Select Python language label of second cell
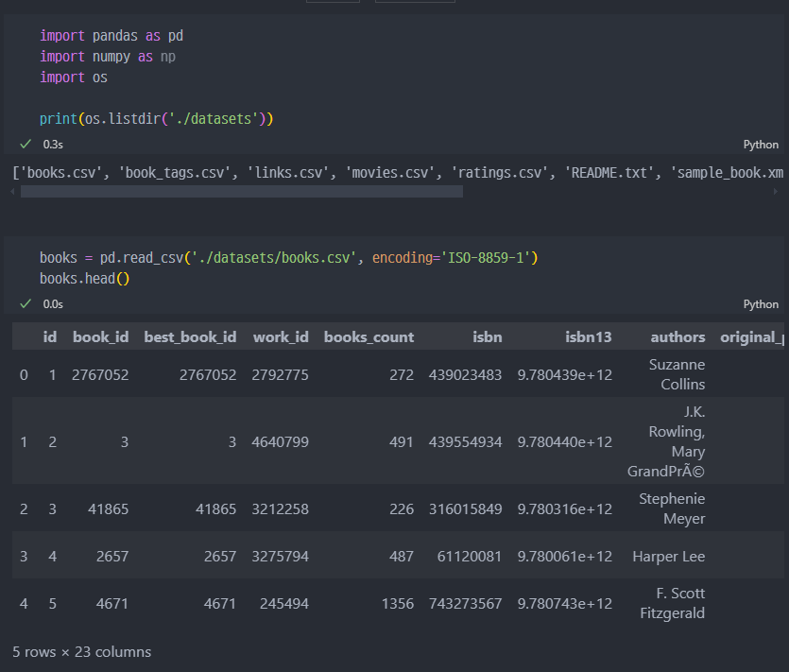Image resolution: width=789 pixels, height=672 pixels. (761, 304)
